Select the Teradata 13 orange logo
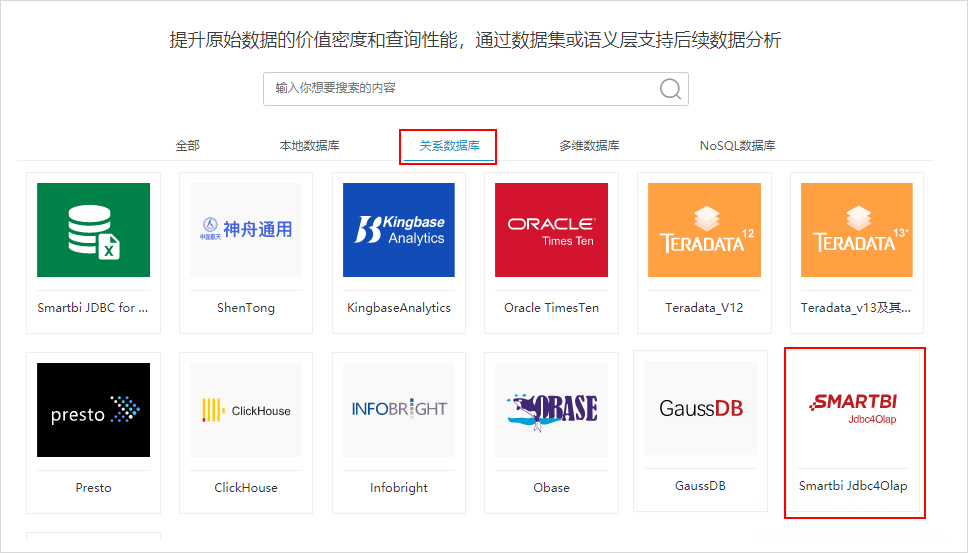968x553 pixels. click(857, 230)
